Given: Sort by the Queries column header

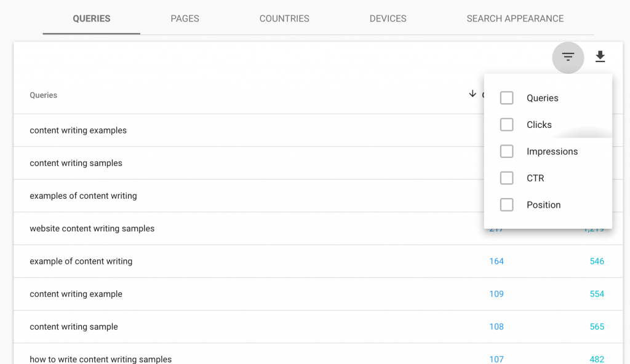Looking at the screenshot, I should click(43, 95).
